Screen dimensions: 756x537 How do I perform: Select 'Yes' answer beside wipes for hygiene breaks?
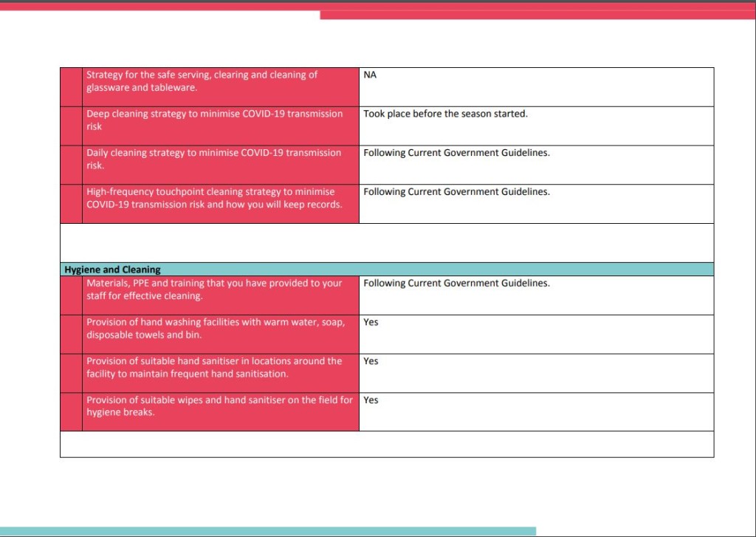tap(371, 400)
